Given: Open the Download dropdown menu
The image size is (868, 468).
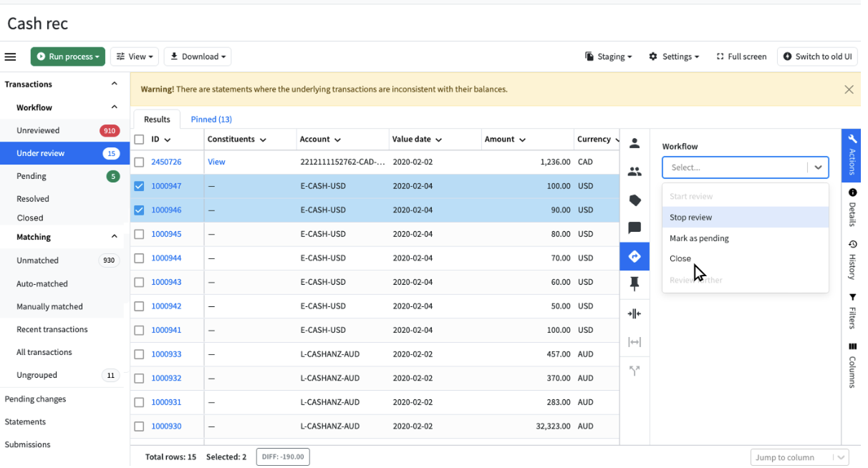Looking at the screenshot, I should click(x=198, y=57).
